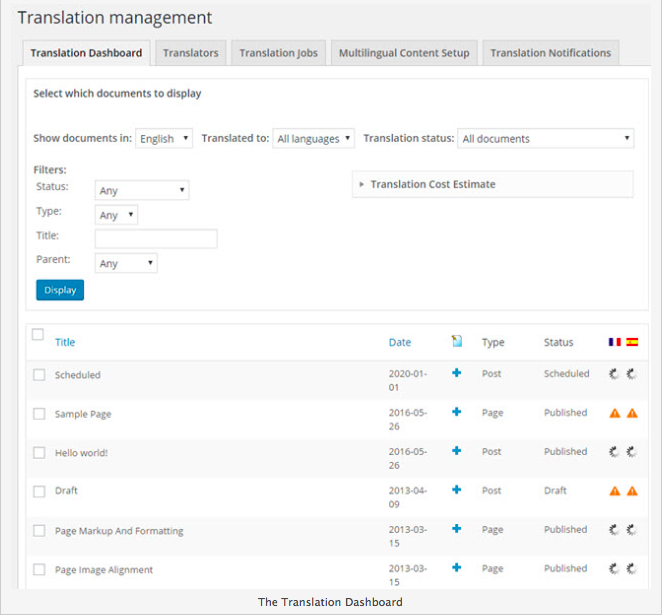Check the box for the Scheduled post

[x=39, y=374]
